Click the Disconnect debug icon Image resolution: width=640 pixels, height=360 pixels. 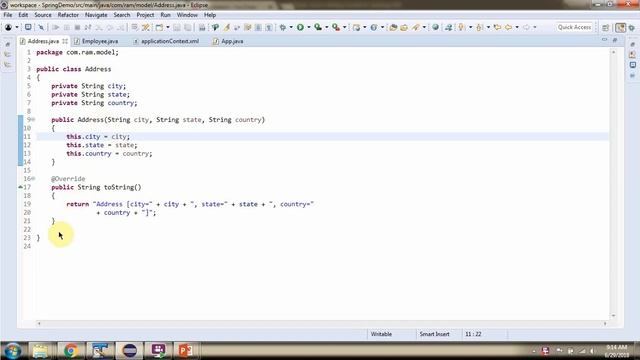click(88, 27)
